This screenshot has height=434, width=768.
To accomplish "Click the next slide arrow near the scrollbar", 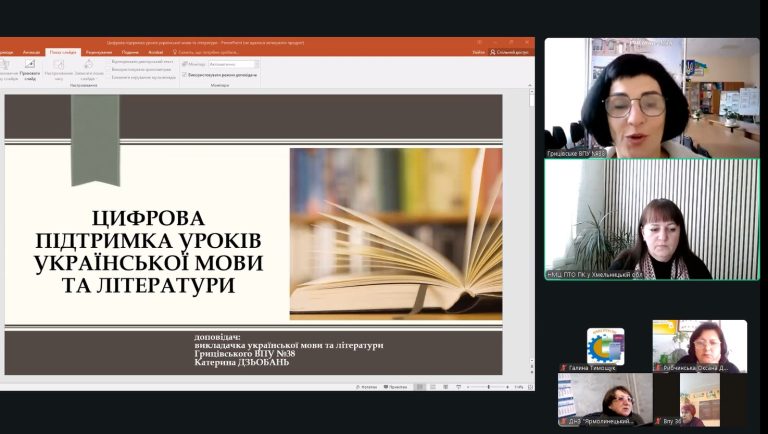I will tap(532, 372).
